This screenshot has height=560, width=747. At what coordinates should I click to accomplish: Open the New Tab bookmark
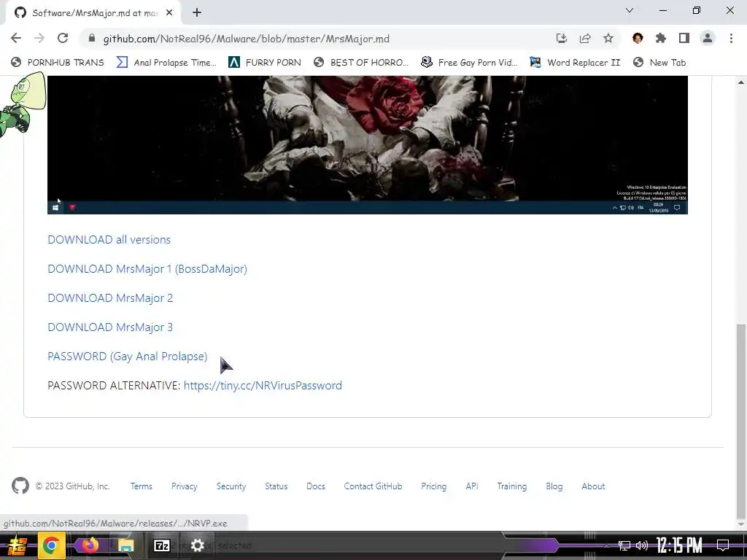(x=659, y=63)
